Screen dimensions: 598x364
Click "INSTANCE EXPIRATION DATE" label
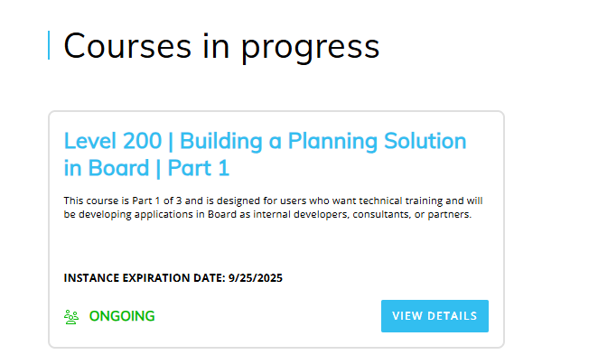click(145, 278)
